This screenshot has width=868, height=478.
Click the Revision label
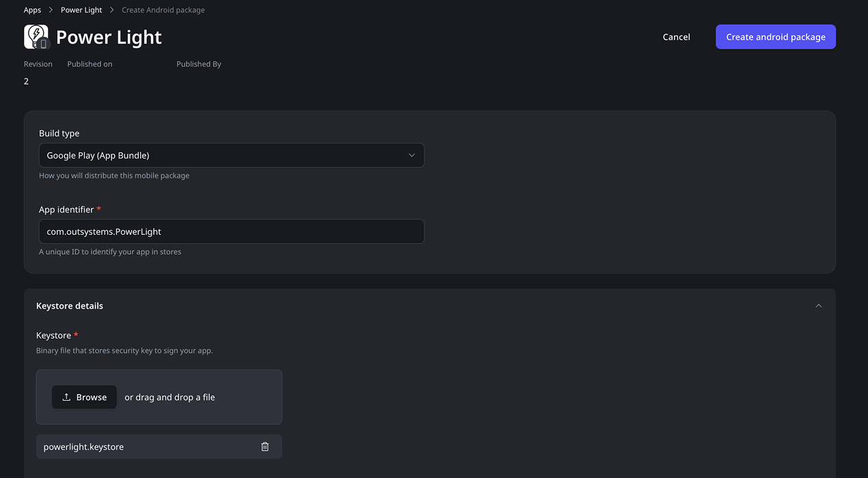tap(38, 64)
